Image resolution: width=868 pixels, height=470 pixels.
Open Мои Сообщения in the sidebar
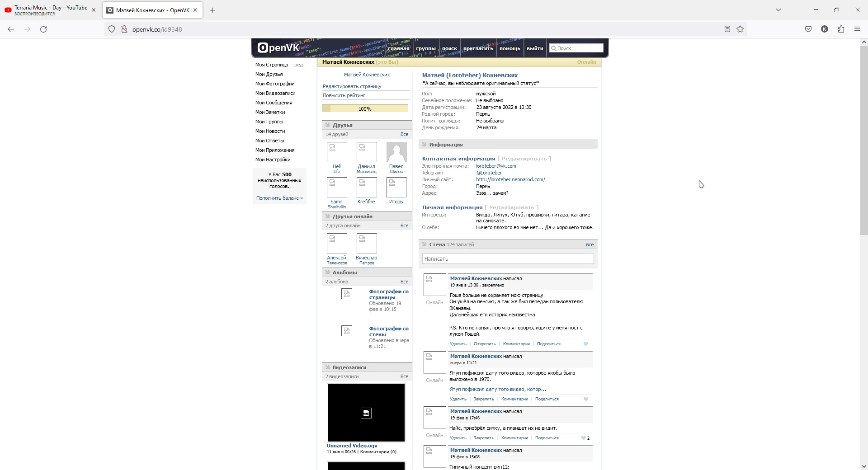274,103
